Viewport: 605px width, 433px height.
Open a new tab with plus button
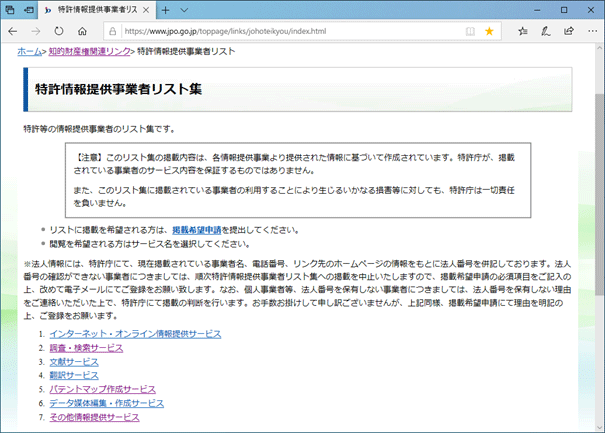(x=167, y=9)
